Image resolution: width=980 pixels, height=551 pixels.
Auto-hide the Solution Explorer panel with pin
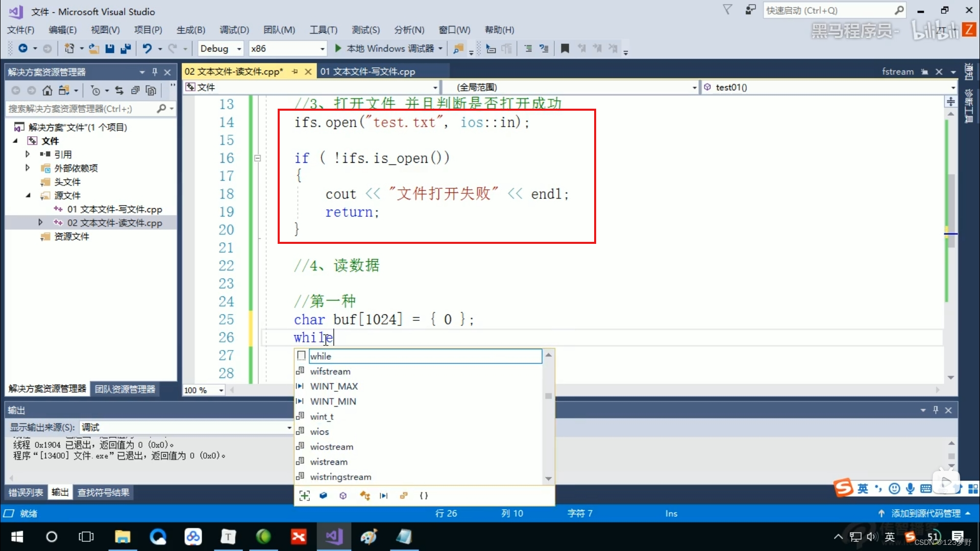[x=155, y=72]
